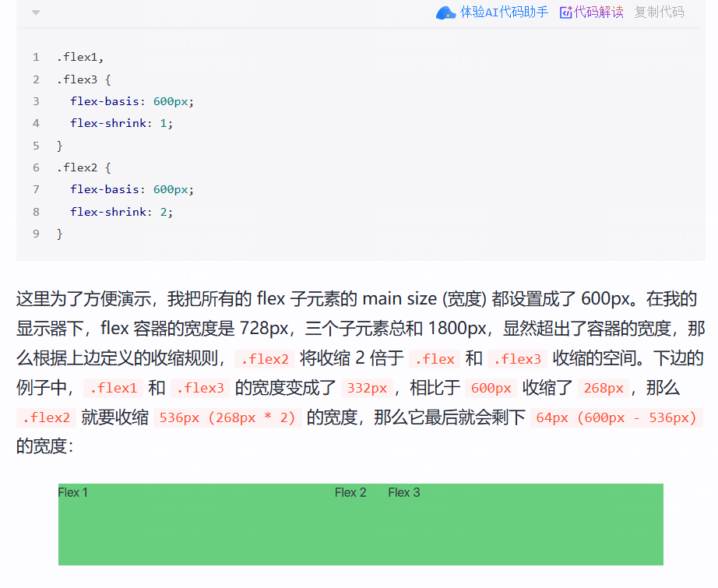Click the 'Flex 1' label in demo
This screenshot has height=588, width=718.
72,493
